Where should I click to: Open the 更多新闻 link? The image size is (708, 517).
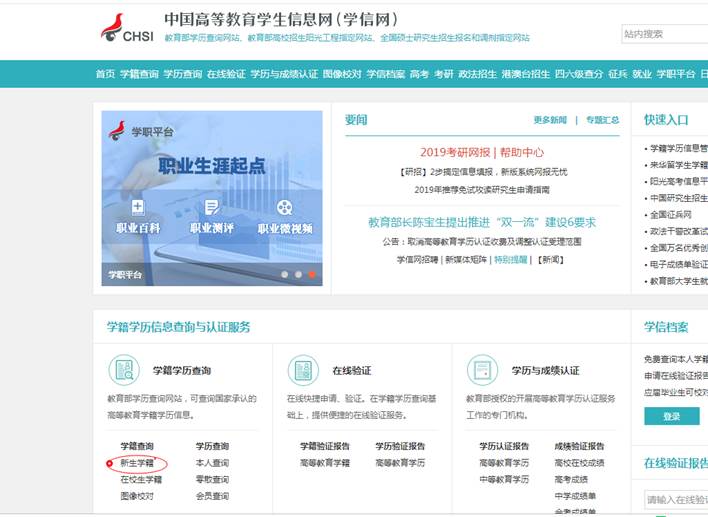click(549, 120)
